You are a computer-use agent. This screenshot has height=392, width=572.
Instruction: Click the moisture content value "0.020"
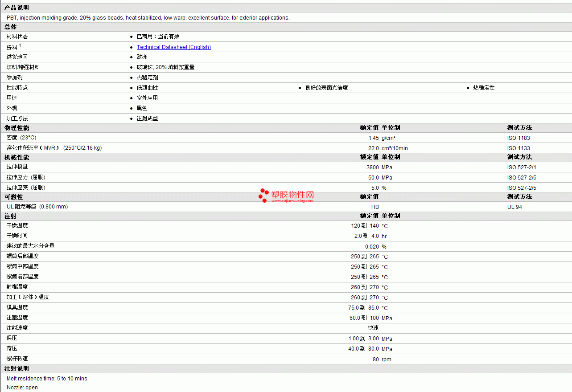[x=372, y=247]
